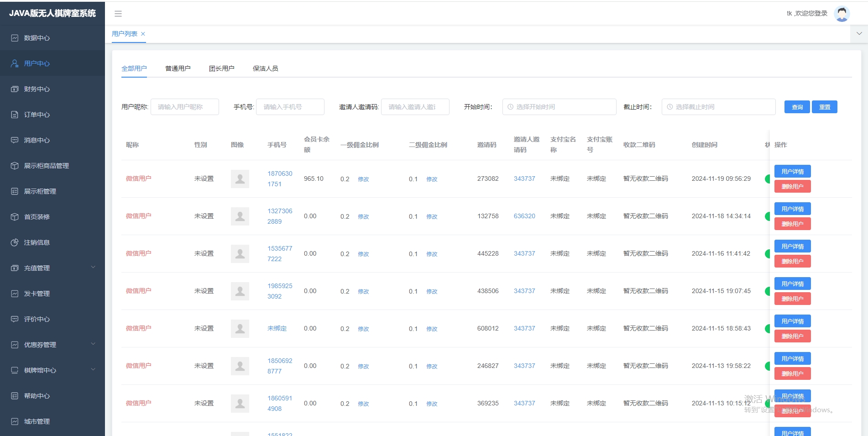Click the 邀请人邀请码 input field
Screen dimensions: 868x436
coord(415,107)
